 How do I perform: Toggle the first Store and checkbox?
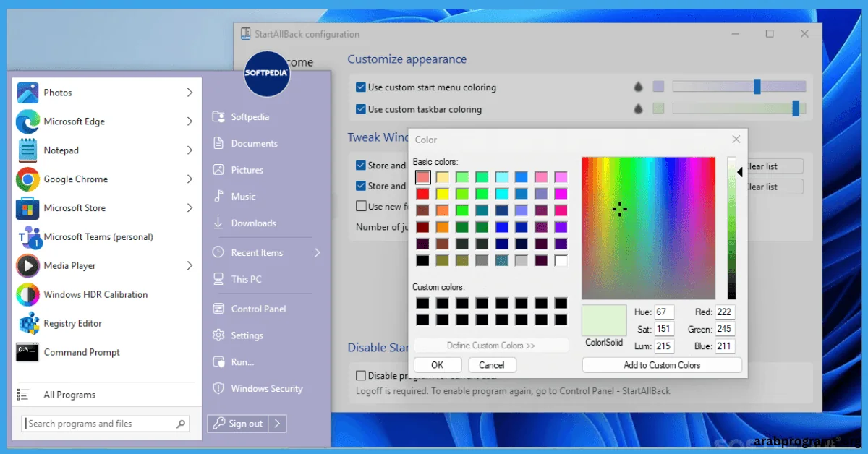pyautogui.click(x=361, y=166)
